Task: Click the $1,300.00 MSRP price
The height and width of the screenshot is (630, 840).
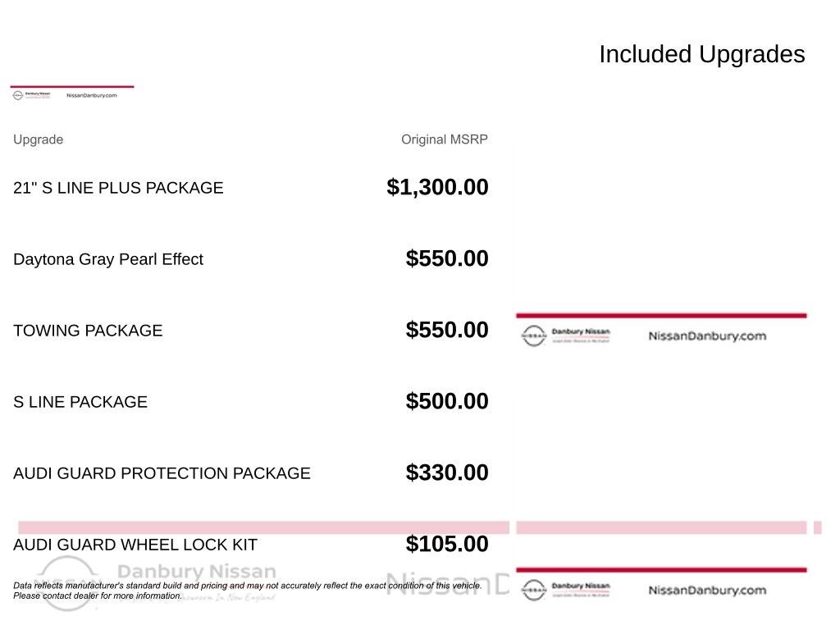Action: tap(438, 187)
